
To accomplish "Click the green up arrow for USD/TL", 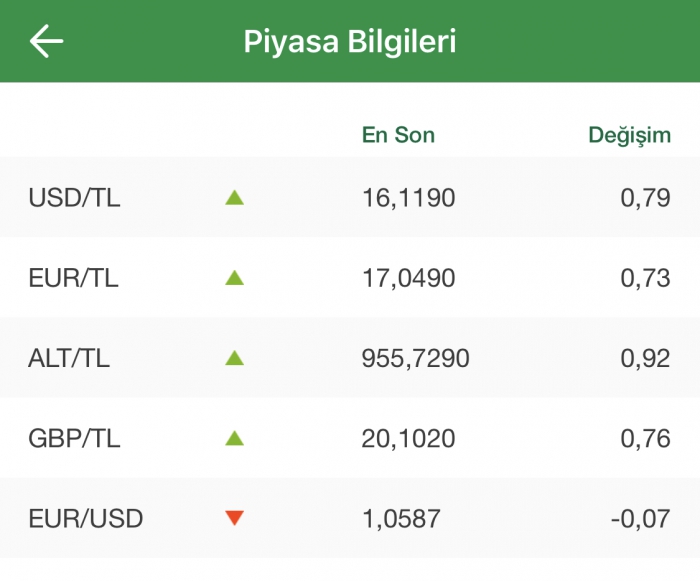I will 235,198.
